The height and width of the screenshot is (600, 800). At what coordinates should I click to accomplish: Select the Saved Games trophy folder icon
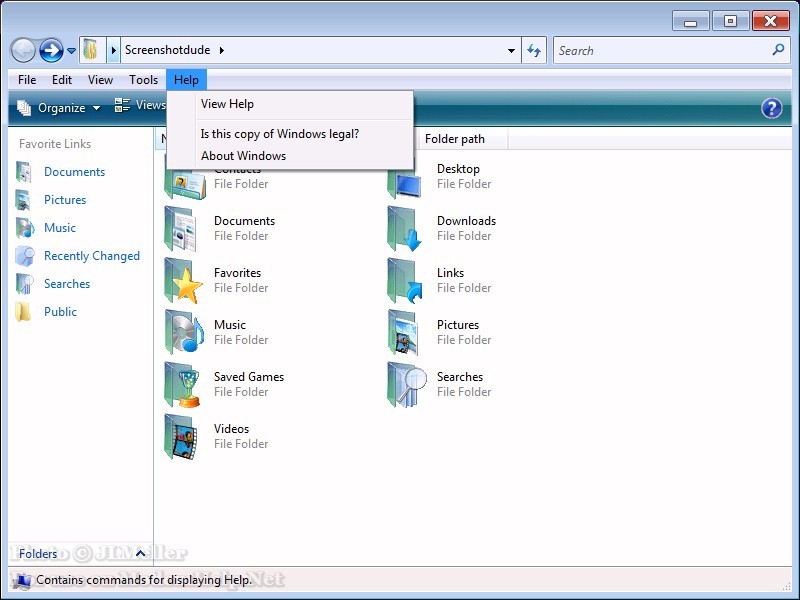pos(182,385)
